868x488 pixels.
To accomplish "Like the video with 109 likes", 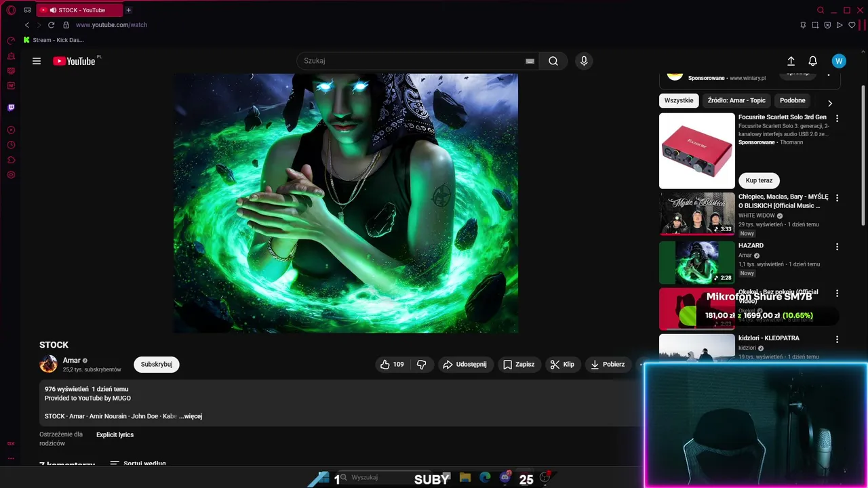I will (392, 364).
